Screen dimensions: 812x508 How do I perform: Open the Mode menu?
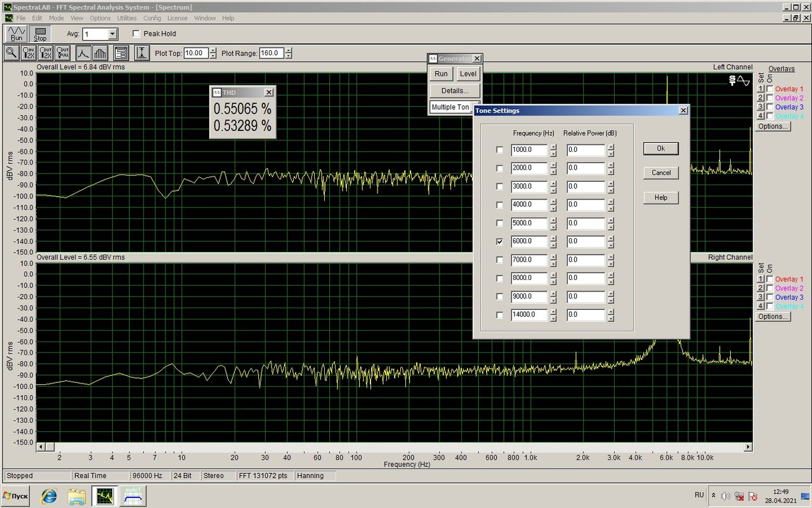click(x=56, y=18)
